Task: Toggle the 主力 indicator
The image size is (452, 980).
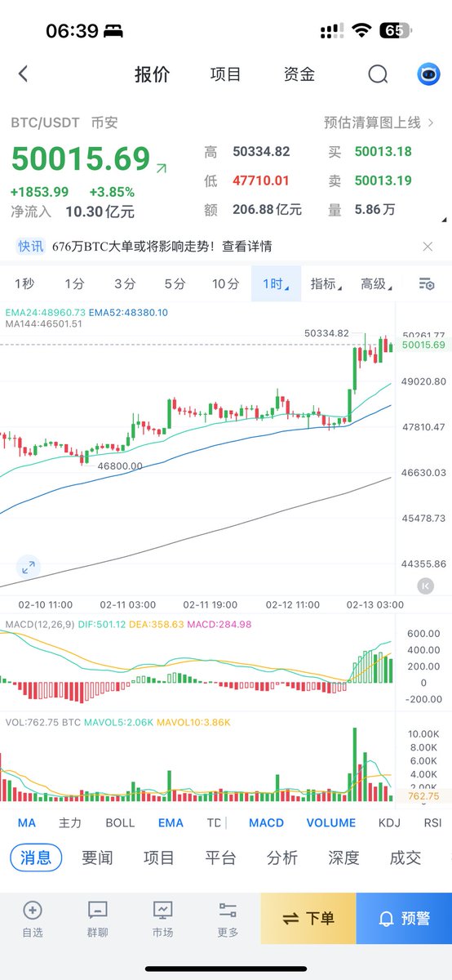Action: click(x=70, y=822)
